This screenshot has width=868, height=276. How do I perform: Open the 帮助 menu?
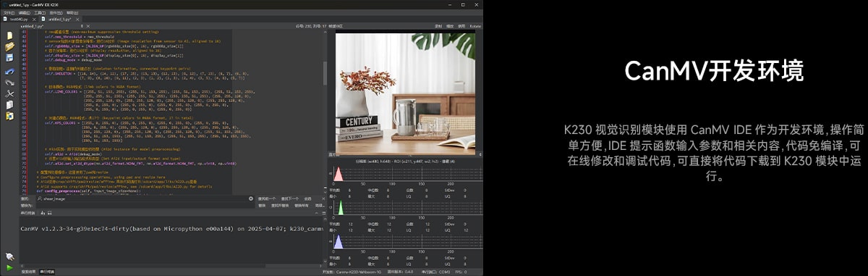click(72, 12)
